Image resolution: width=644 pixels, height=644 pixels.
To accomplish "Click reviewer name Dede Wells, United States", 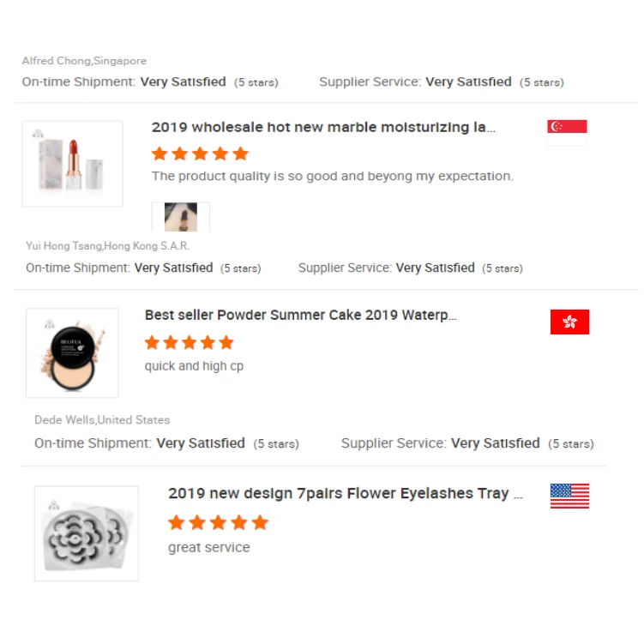I will 102,420.
